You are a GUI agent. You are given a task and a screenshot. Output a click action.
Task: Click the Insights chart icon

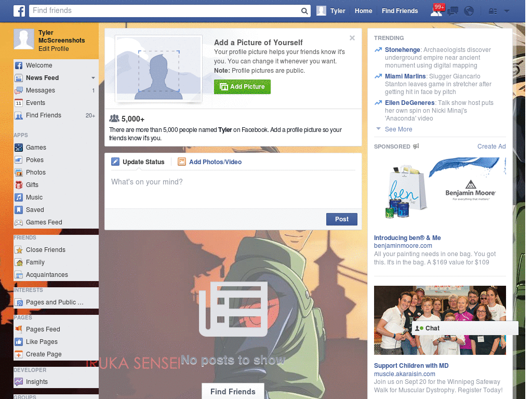[19, 382]
